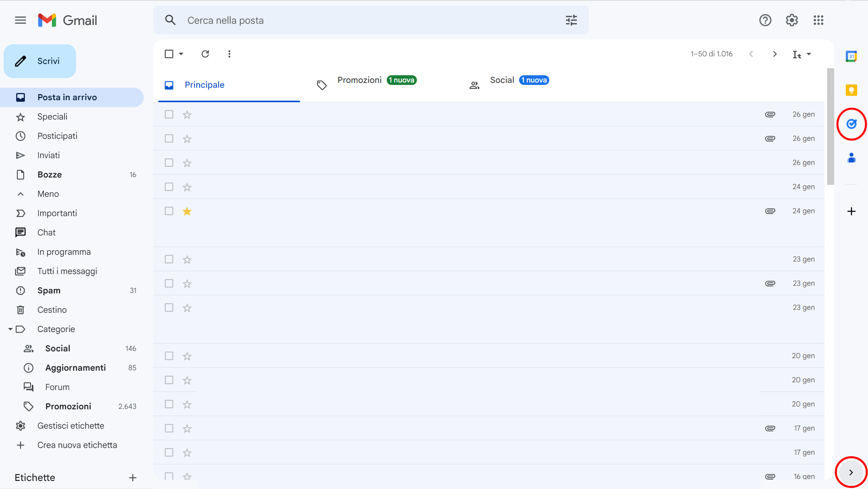Open the Google apps grid
Image resolution: width=868 pixels, height=489 pixels.
click(x=819, y=20)
